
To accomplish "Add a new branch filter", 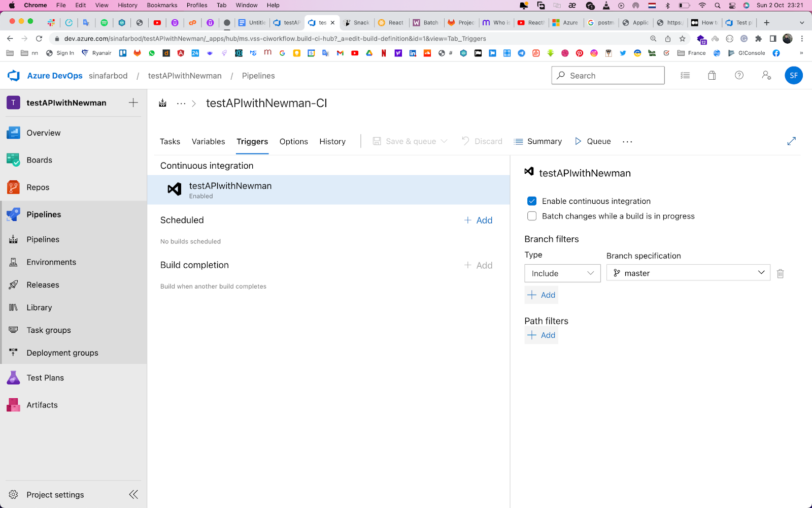I will pos(542,295).
